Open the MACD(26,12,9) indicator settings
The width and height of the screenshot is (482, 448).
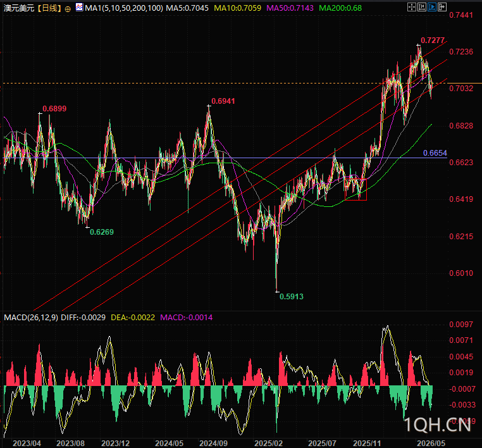(x=31, y=317)
